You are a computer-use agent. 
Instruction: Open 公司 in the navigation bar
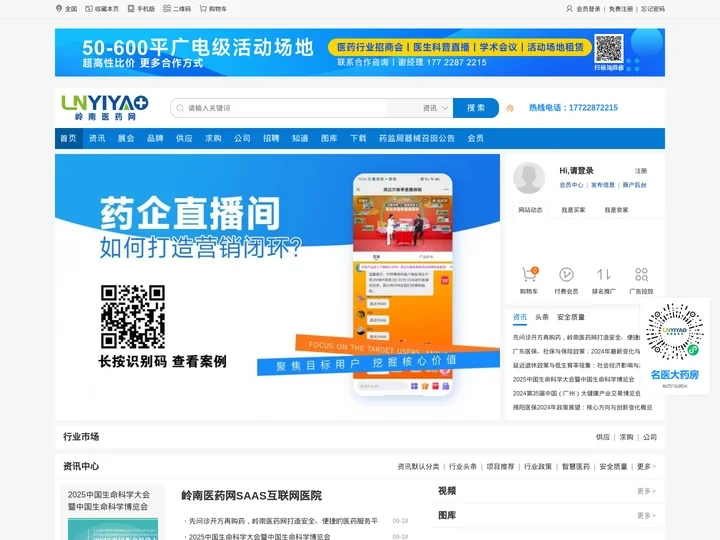(x=242, y=138)
